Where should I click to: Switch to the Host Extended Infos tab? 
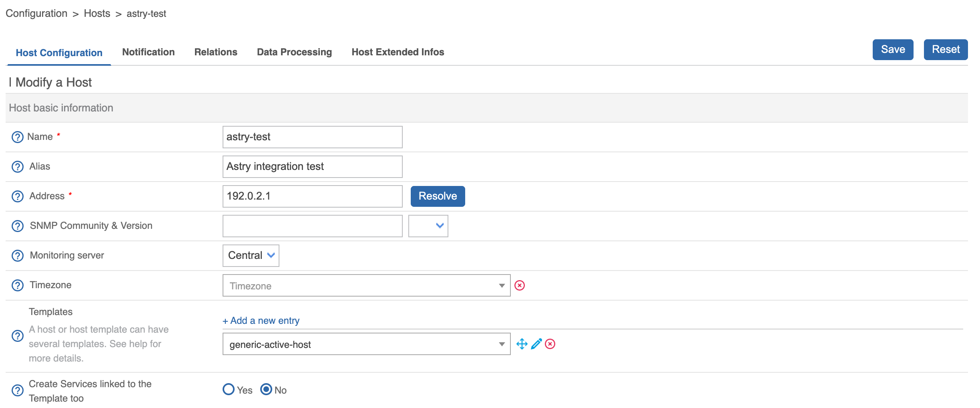[398, 52]
